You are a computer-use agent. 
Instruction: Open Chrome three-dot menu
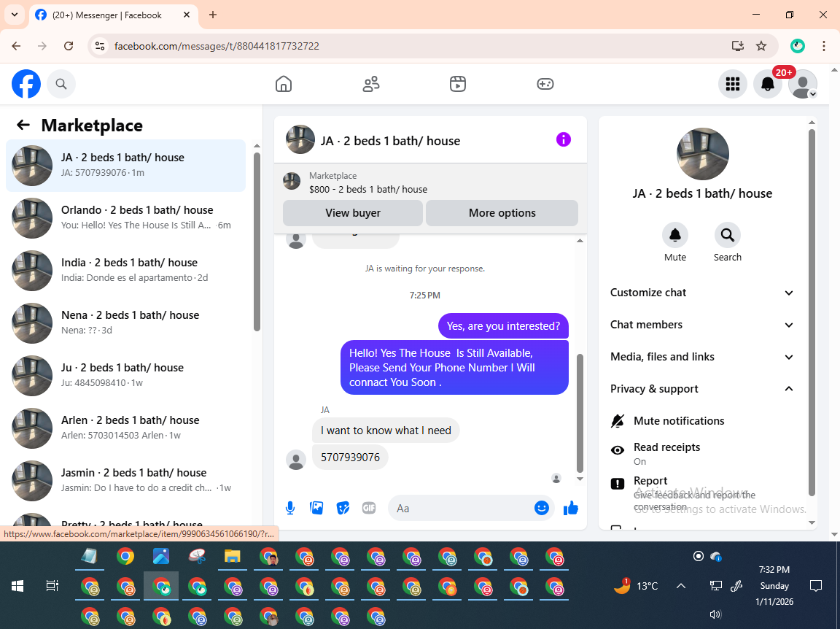pyautogui.click(x=823, y=46)
